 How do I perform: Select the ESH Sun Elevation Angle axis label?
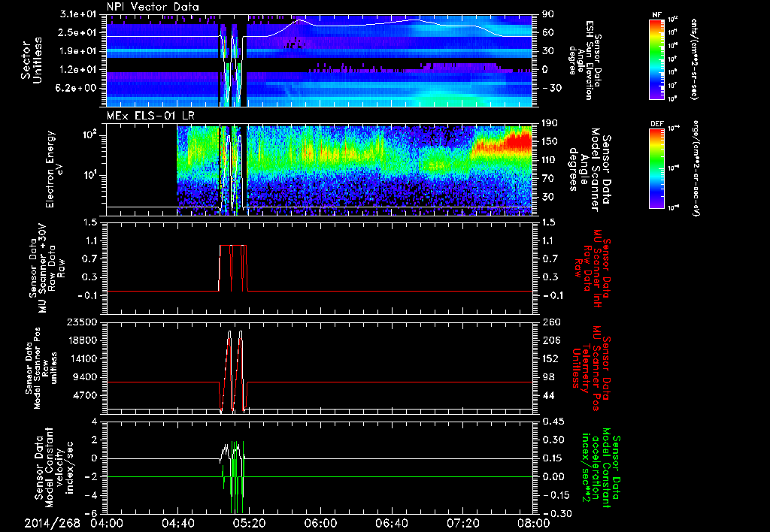pyautogui.click(x=589, y=59)
